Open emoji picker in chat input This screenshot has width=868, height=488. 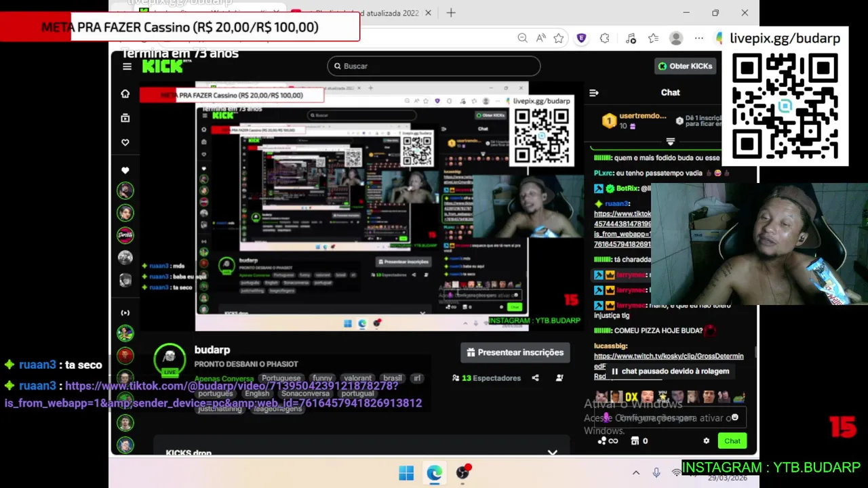point(735,418)
